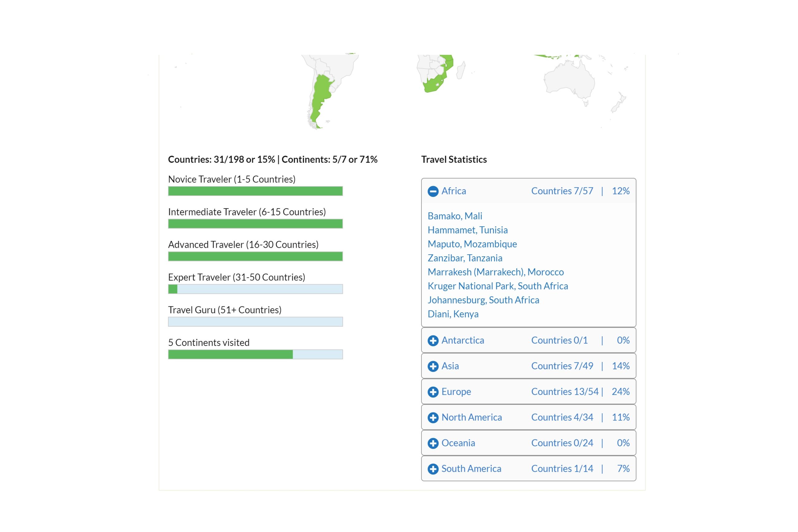This screenshot has height=532, width=798.
Task: Expand Europe with the plus icon
Action: click(433, 392)
